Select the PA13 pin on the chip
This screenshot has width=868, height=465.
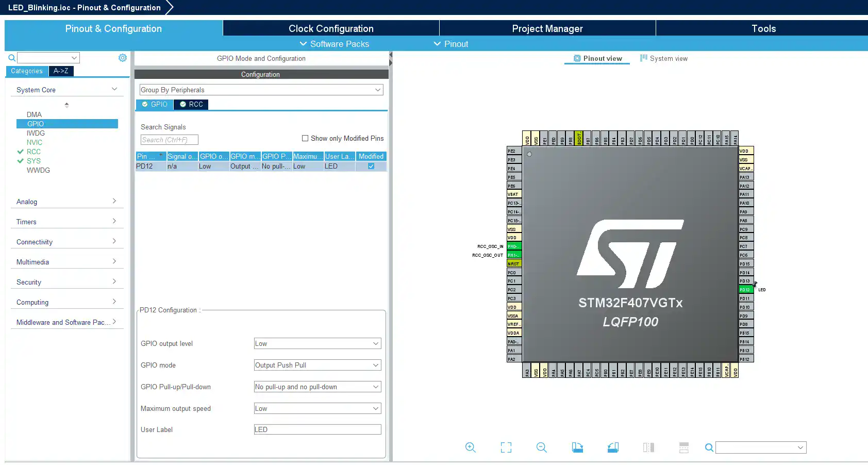[746, 177]
